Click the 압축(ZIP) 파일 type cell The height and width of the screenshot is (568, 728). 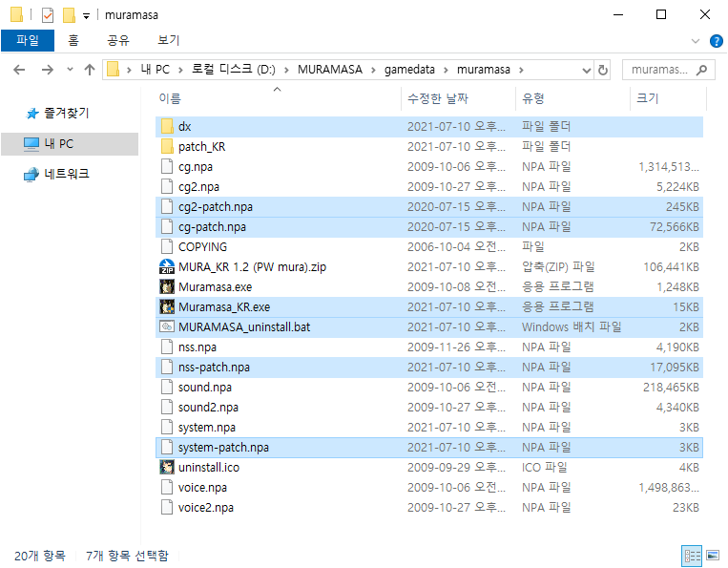point(558,266)
